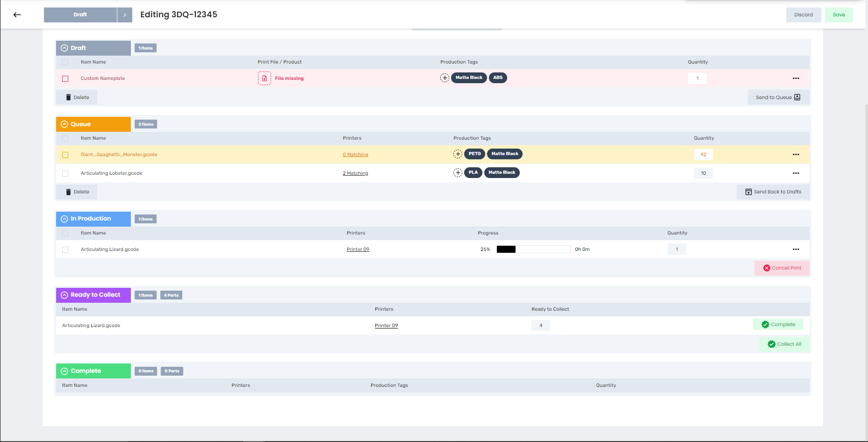
Task: Click the back arrow next to Editing 3DQ-12345
Action: click(x=17, y=14)
